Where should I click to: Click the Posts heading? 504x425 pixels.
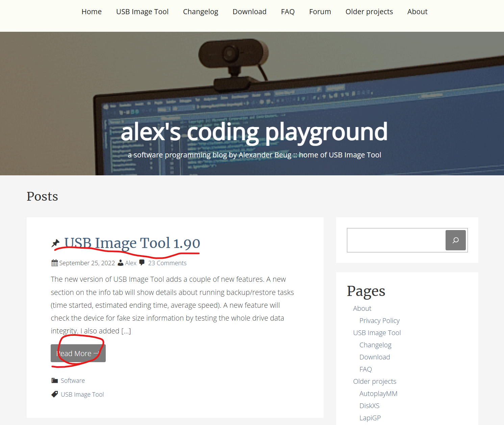pyautogui.click(x=42, y=196)
